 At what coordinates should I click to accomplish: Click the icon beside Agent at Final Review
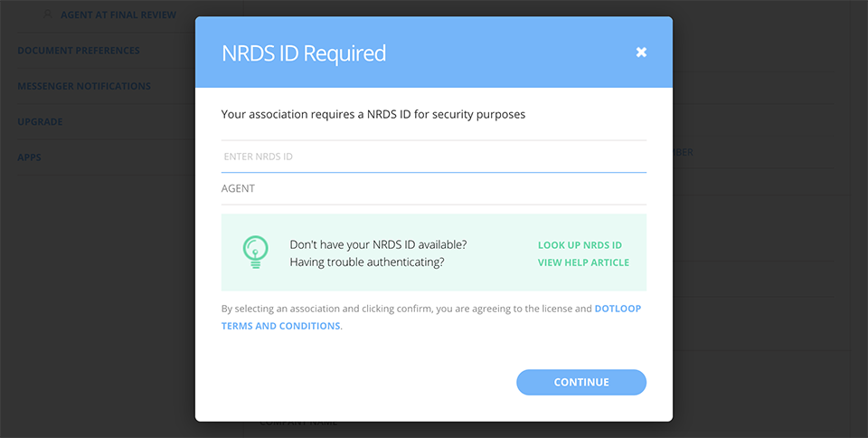tap(49, 15)
